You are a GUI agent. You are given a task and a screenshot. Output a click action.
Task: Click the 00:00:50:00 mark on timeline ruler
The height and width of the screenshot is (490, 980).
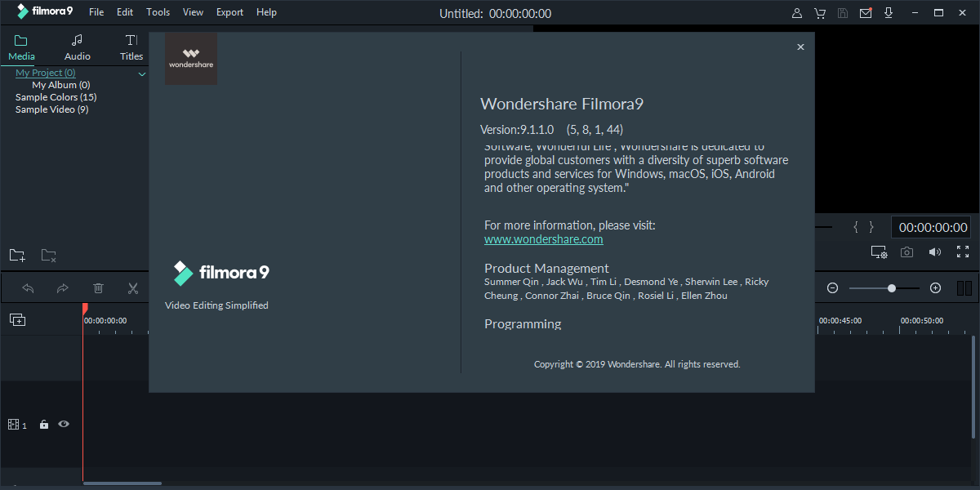(x=922, y=321)
